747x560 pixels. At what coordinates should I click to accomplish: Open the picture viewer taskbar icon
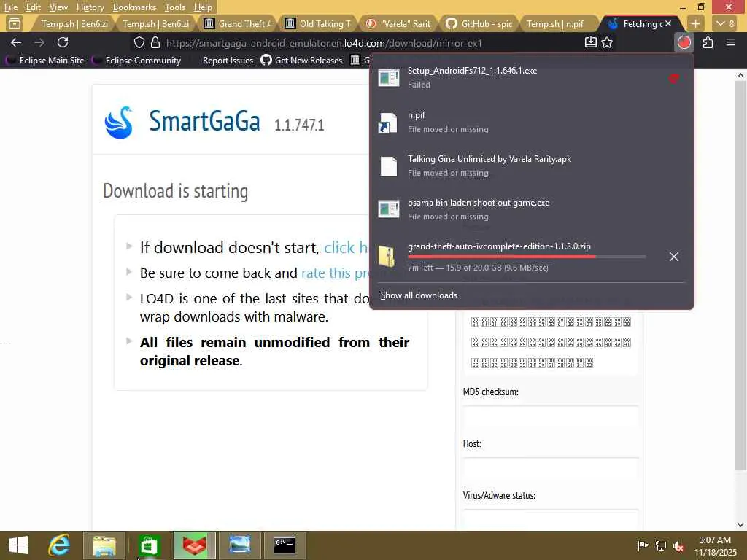coord(239,545)
